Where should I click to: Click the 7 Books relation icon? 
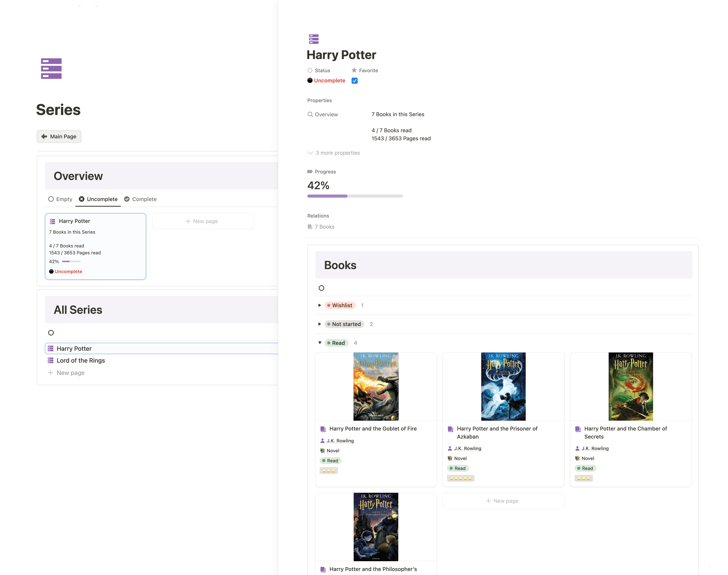[310, 227]
